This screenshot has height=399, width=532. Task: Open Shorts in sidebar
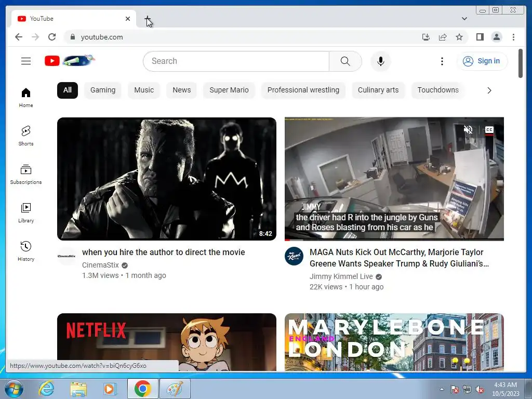(26, 136)
